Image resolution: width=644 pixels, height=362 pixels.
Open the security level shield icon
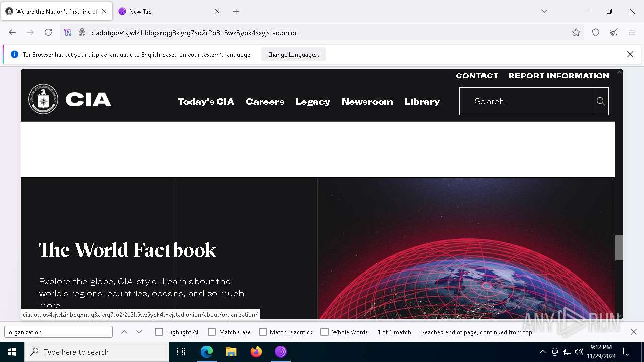[596, 32]
